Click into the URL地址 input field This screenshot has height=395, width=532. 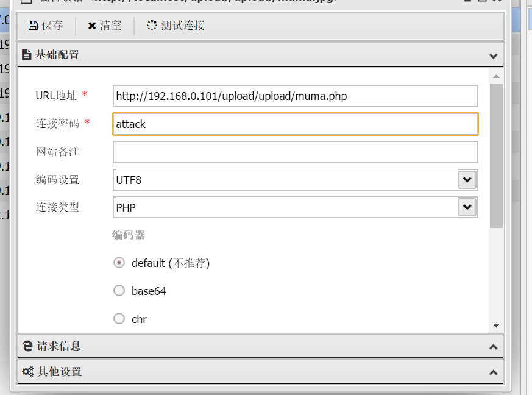pyautogui.click(x=295, y=96)
